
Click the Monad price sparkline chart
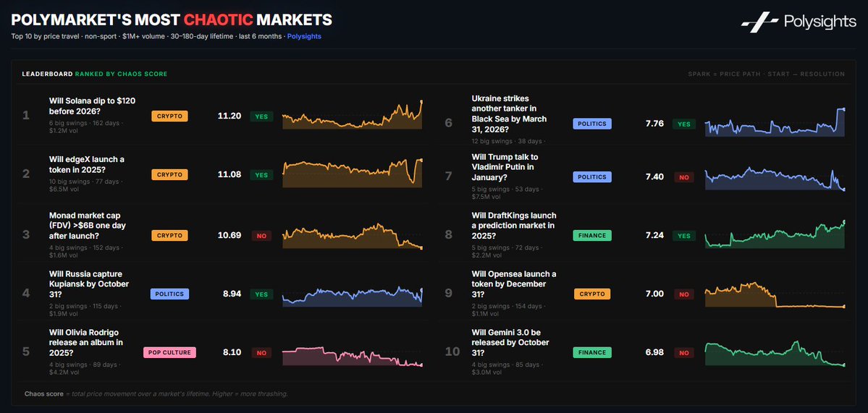(x=353, y=236)
